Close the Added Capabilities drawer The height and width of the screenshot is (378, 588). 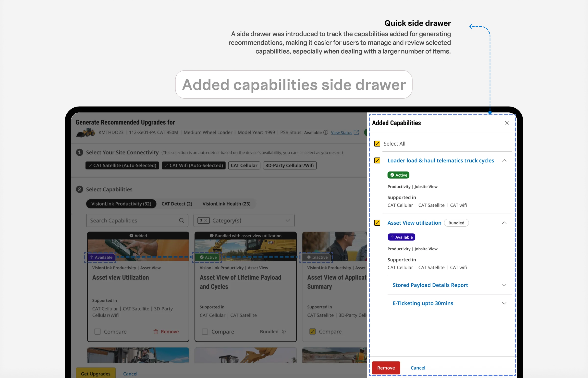coord(506,123)
